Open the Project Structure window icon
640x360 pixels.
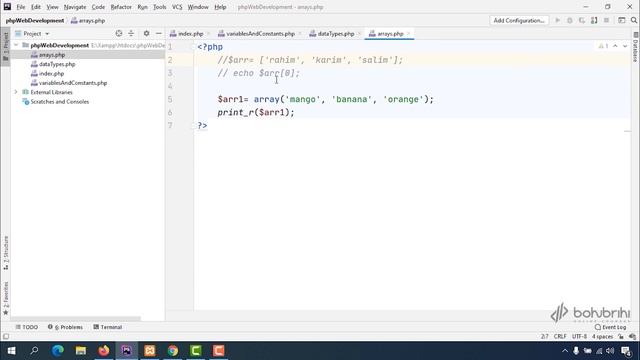[x=622, y=20]
